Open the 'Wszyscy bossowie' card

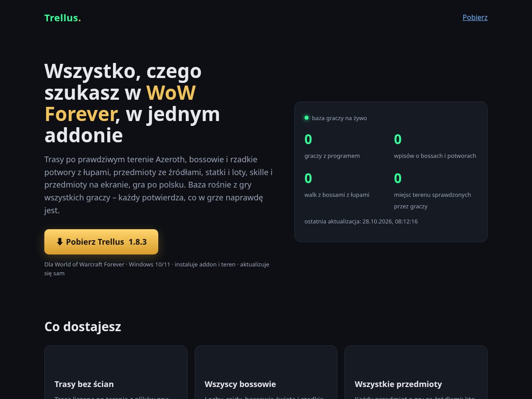(266, 372)
